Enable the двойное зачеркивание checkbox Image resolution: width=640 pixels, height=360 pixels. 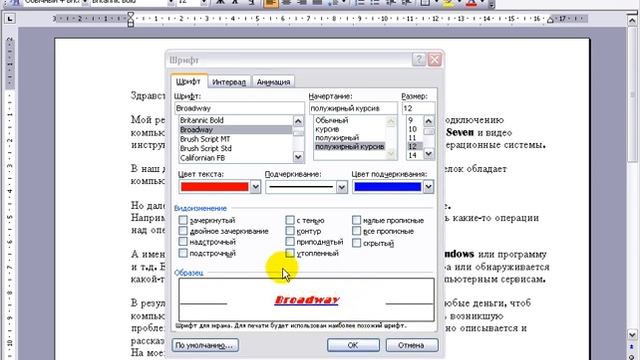(183, 231)
